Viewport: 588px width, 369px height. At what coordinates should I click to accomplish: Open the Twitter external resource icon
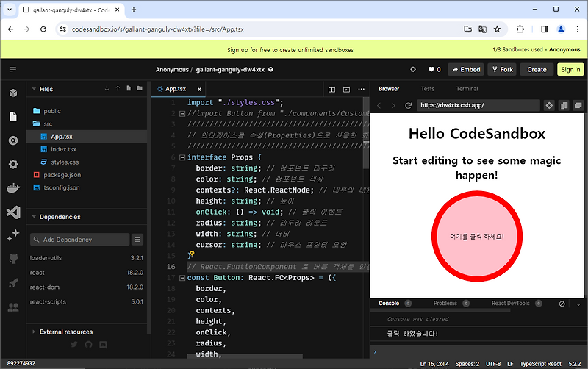point(74,344)
